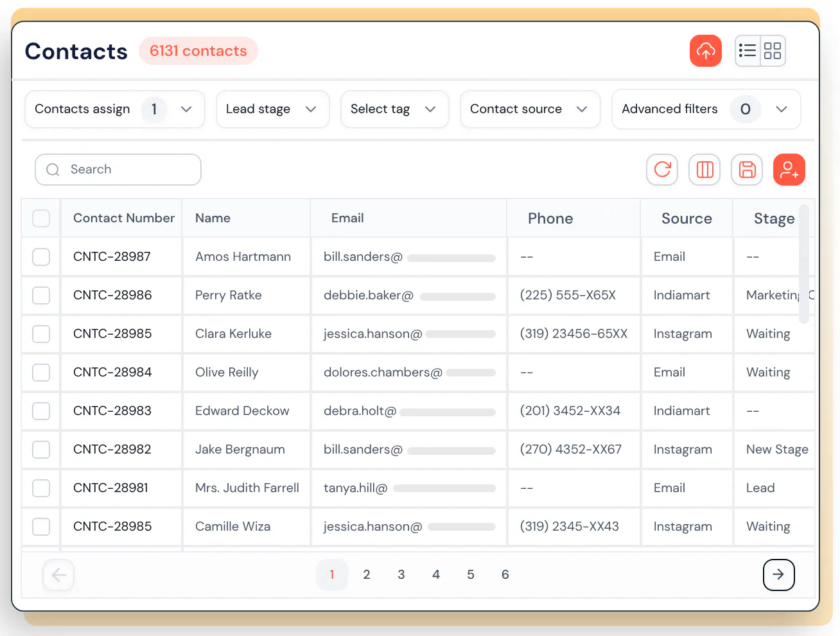Select the Olive Reilly row checkbox
840x636 pixels.
pyautogui.click(x=41, y=373)
